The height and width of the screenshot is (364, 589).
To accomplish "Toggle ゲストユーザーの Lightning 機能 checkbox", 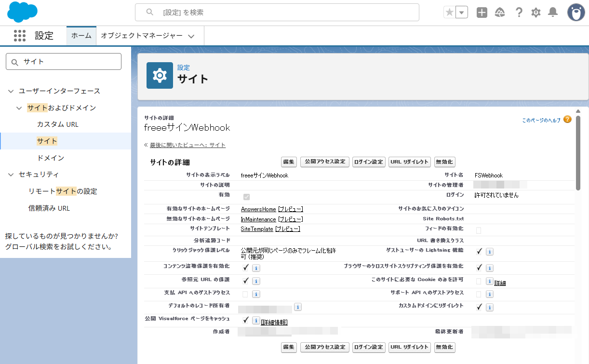I will (479, 251).
